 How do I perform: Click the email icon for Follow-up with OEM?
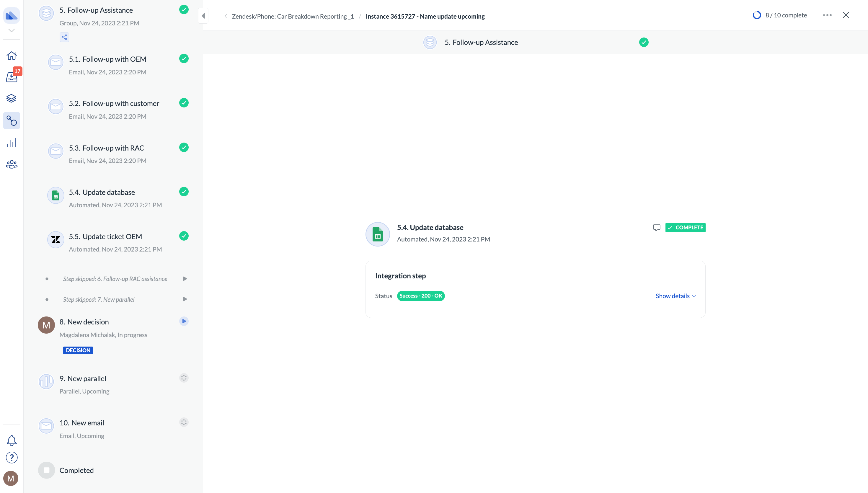56,62
